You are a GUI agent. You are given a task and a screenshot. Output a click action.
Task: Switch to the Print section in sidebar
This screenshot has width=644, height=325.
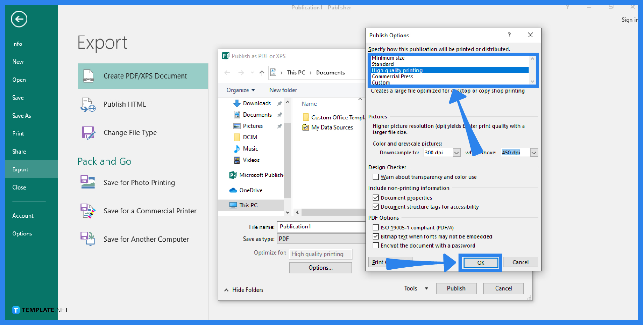(x=17, y=133)
